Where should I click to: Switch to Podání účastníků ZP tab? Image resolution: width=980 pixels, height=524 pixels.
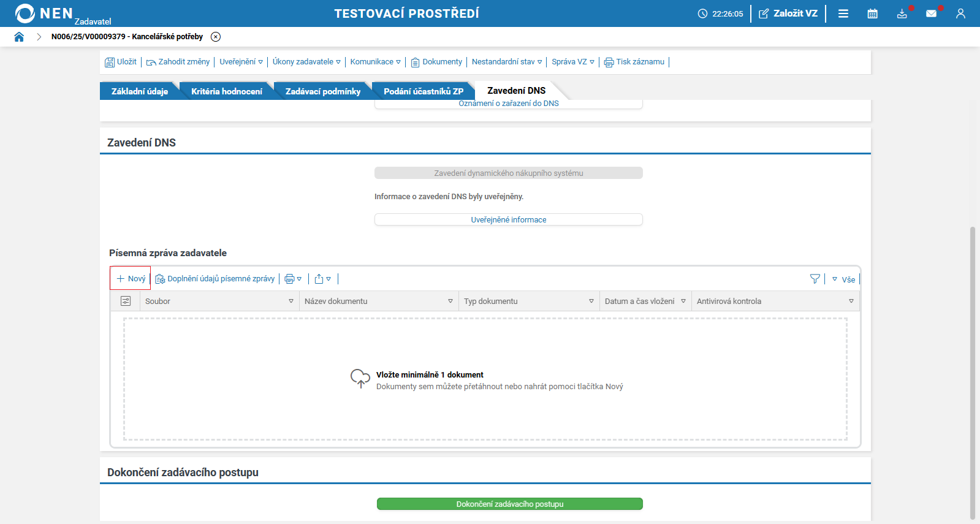[x=423, y=91]
